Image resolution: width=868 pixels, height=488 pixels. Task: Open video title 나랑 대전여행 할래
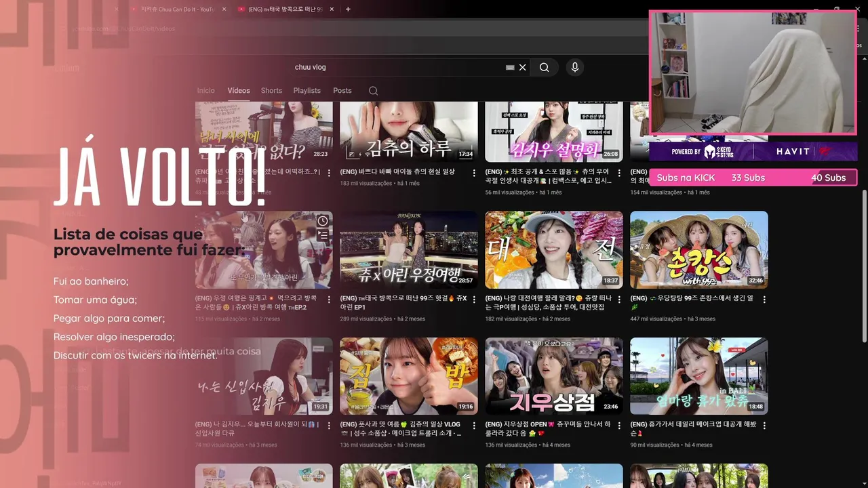pyautogui.click(x=548, y=302)
